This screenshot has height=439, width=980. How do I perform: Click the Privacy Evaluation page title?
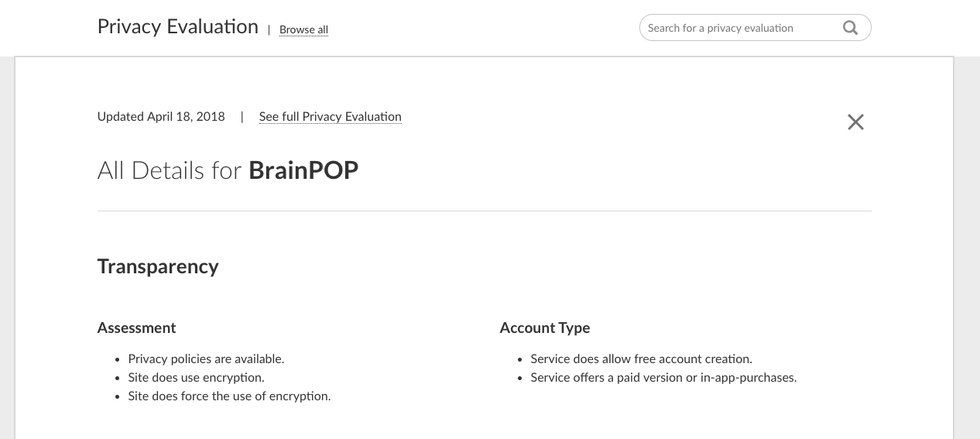177,26
